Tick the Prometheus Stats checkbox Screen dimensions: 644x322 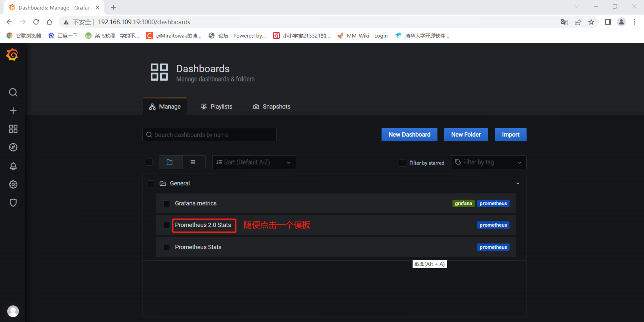tap(167, 247)
